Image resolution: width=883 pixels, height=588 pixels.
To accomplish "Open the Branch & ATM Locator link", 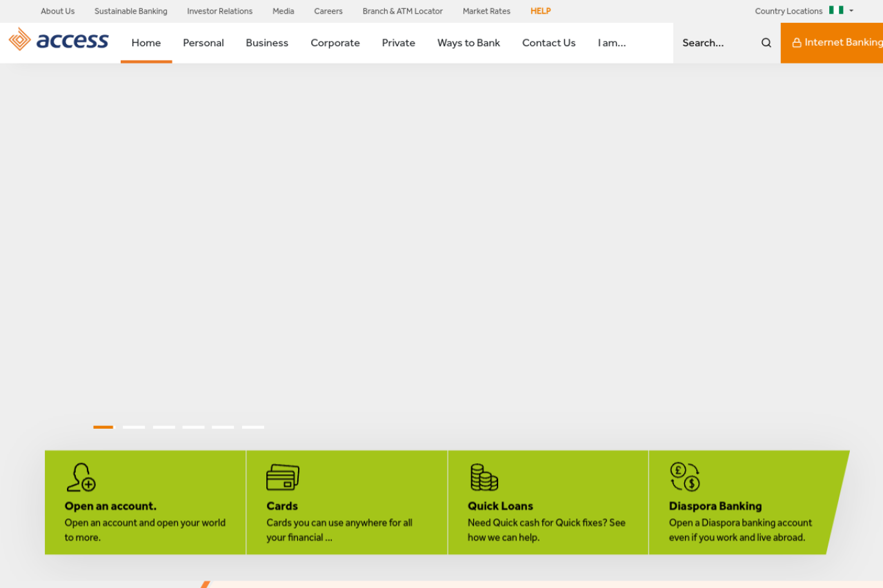I will [x=402, y=11].
